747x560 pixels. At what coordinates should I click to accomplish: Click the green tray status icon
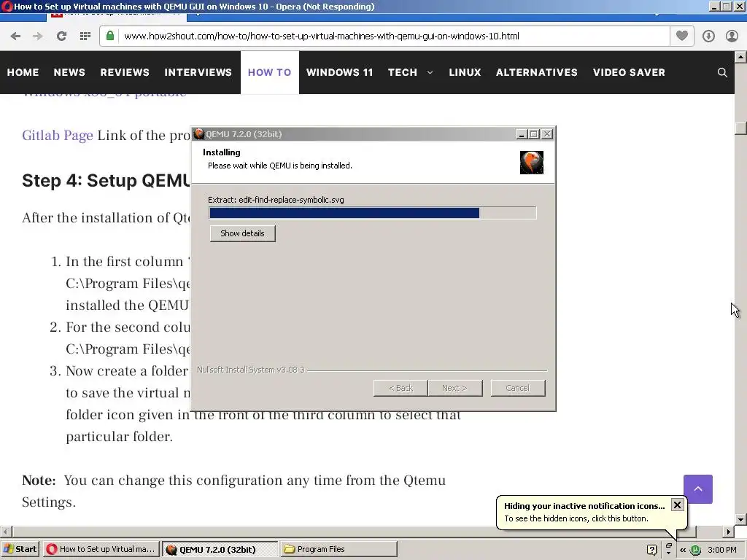[x=695, y=550]
